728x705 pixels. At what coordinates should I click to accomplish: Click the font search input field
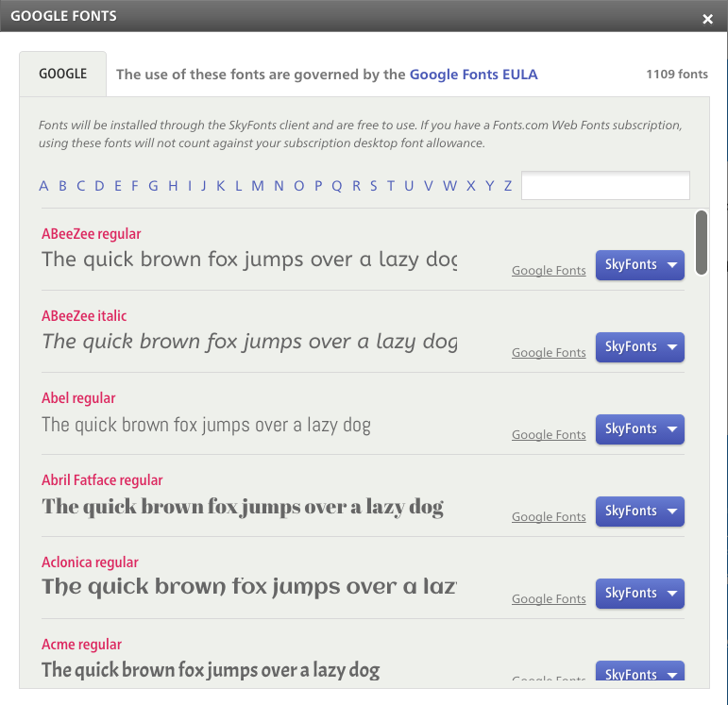pyautogui.click(x=605, y=186)
